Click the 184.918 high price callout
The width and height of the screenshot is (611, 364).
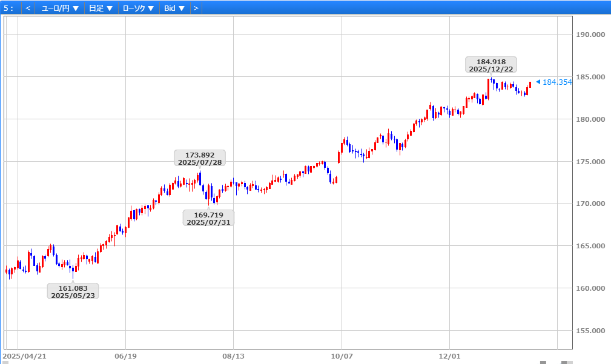(x=491, y=65)
